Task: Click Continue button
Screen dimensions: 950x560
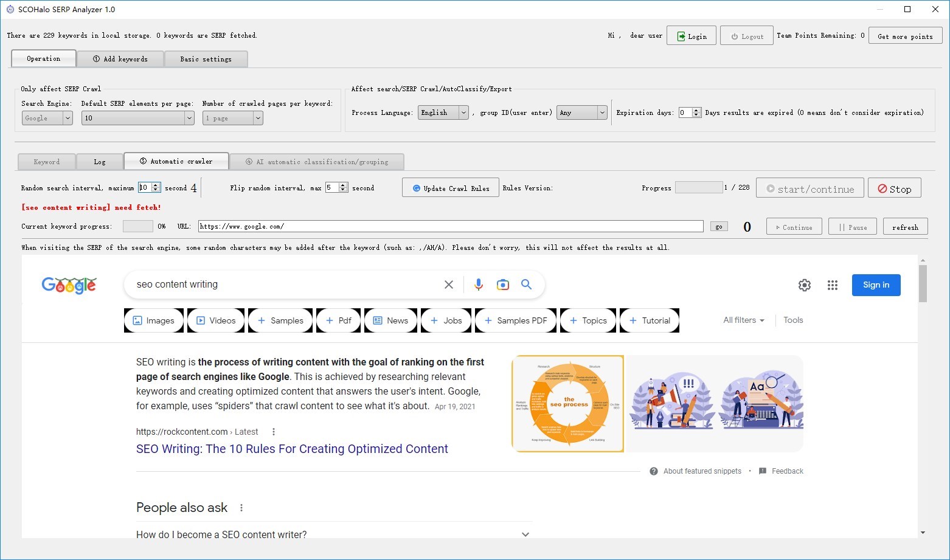Action: (x=794, y=227)
